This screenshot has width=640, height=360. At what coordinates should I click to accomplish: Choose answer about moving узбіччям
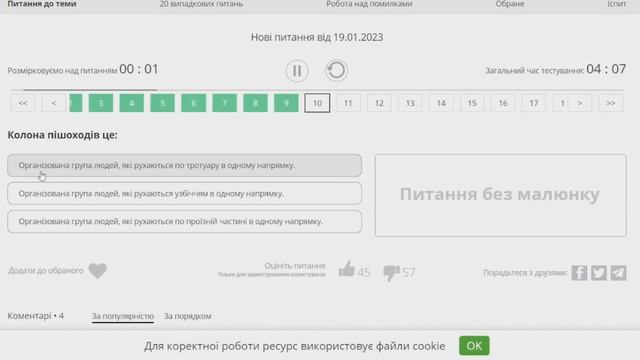184,193
